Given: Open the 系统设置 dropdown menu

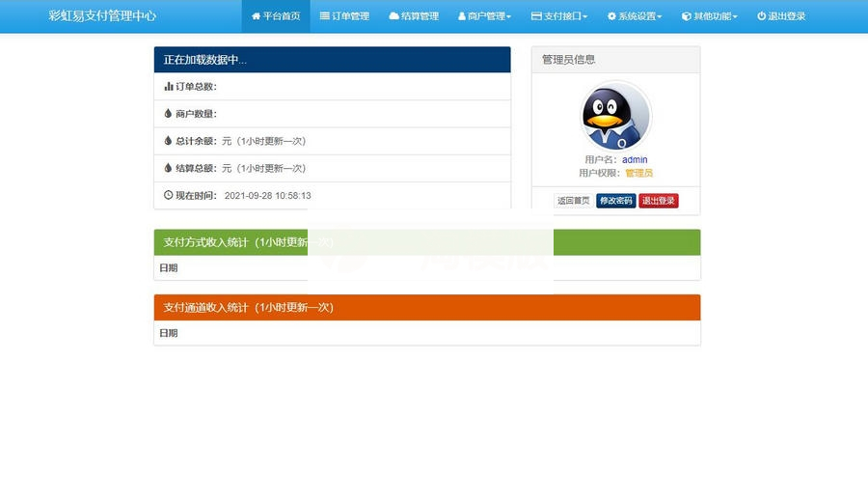Looking at the screenshot, I should [634, 16].
